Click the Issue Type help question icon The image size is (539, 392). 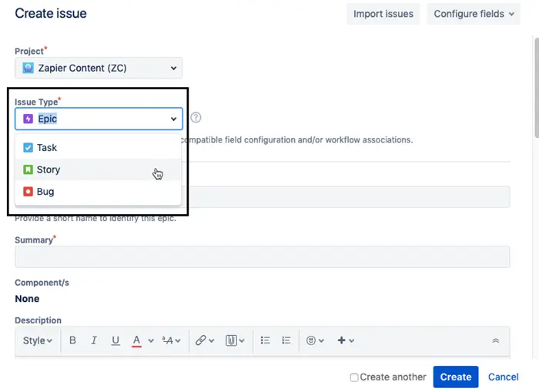click(196, 118)
